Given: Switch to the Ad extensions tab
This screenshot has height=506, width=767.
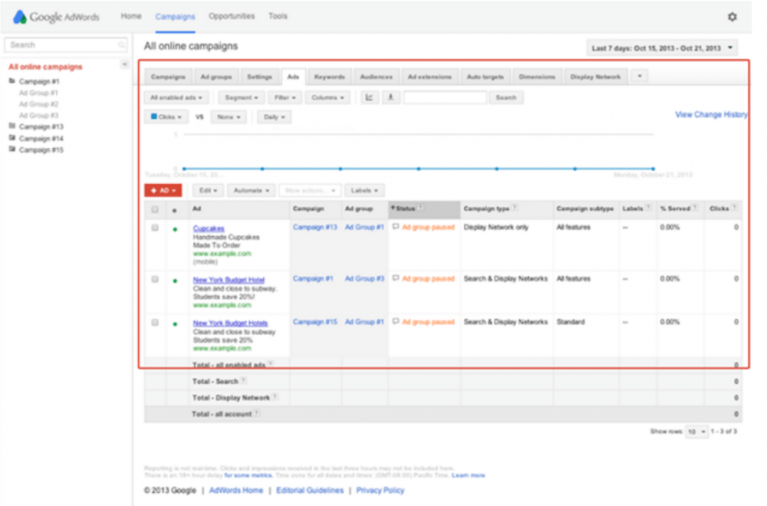Looking at the screenshot, I should (x=429, y=77).
